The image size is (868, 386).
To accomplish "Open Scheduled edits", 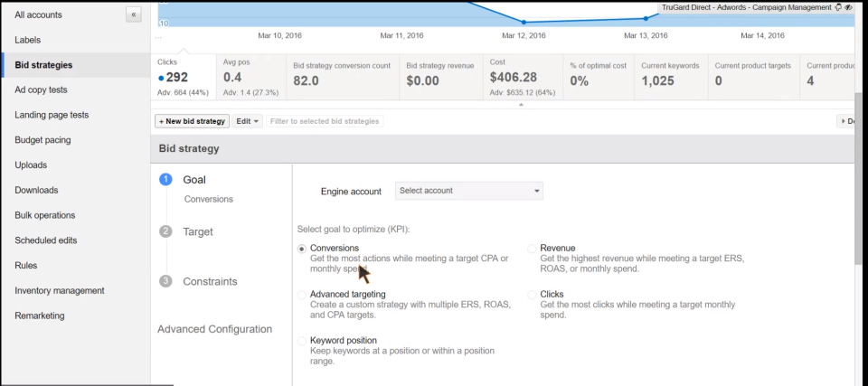I will 46,240.
